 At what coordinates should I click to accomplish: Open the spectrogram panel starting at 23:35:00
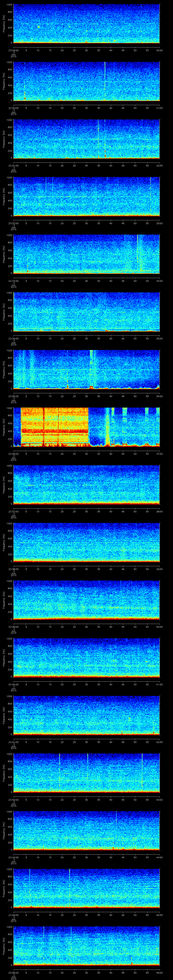(x=86, y=369)
